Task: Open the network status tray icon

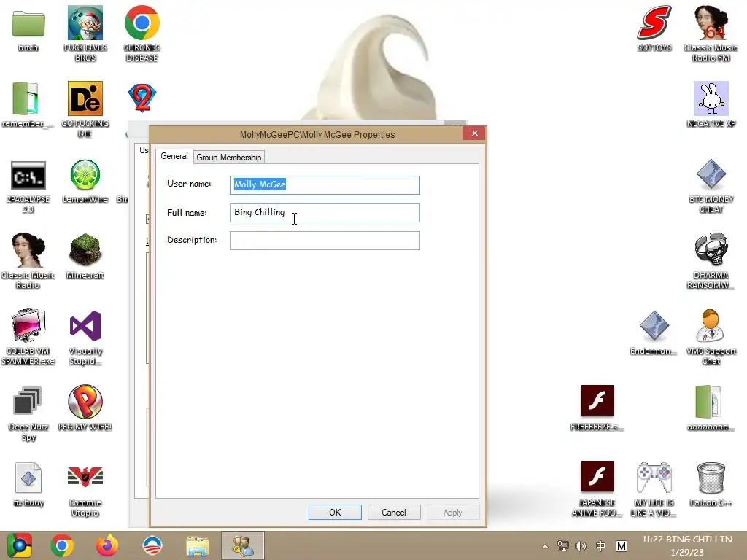Action: [562, 545]
